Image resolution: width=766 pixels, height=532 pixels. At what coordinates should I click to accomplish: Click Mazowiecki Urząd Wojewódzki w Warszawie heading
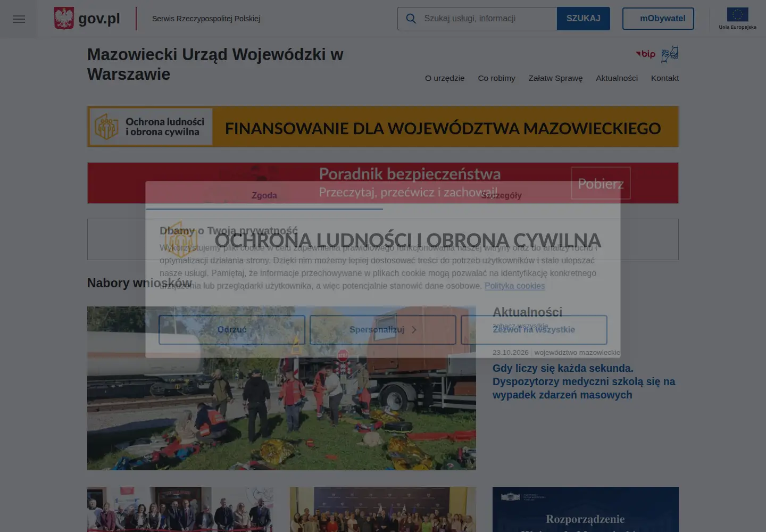tap(215, 64)
